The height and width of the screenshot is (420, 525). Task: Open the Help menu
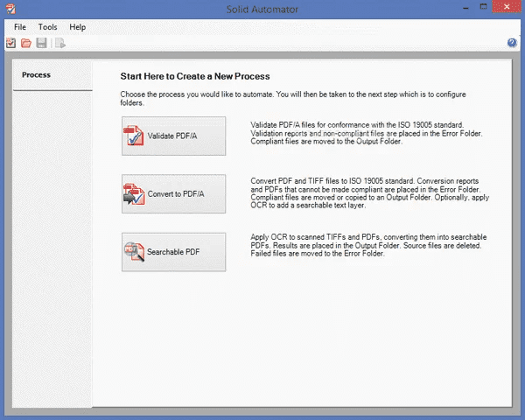77,27
